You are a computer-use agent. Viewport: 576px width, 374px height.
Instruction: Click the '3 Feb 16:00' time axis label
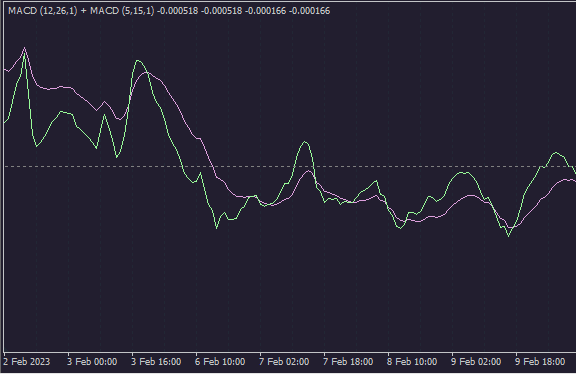point(156,362)
